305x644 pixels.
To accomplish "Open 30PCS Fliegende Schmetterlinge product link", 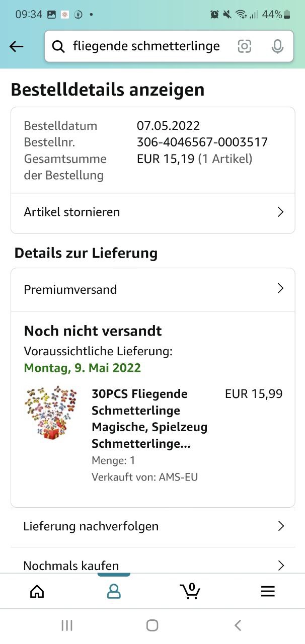I will [x=149, y=419].
